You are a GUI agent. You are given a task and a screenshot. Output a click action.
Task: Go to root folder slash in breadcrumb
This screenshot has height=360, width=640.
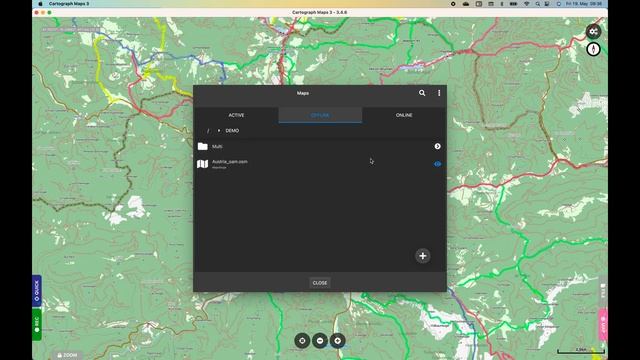click(x=208, y=131)
